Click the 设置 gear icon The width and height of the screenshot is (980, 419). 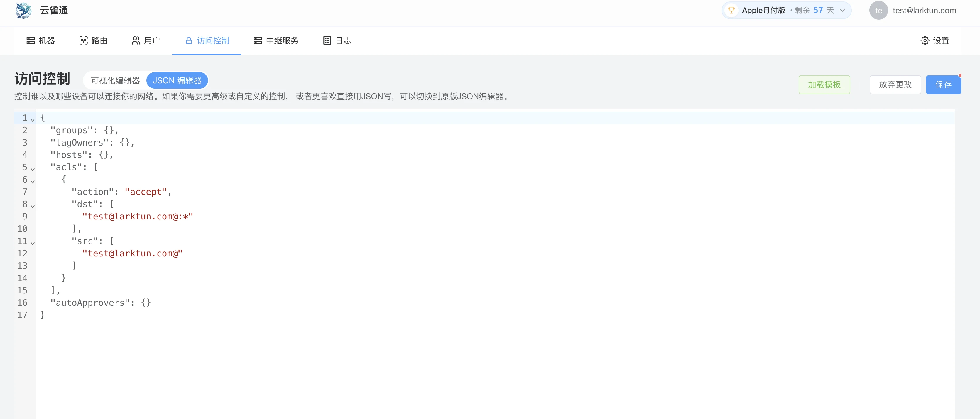click(925, 41)
